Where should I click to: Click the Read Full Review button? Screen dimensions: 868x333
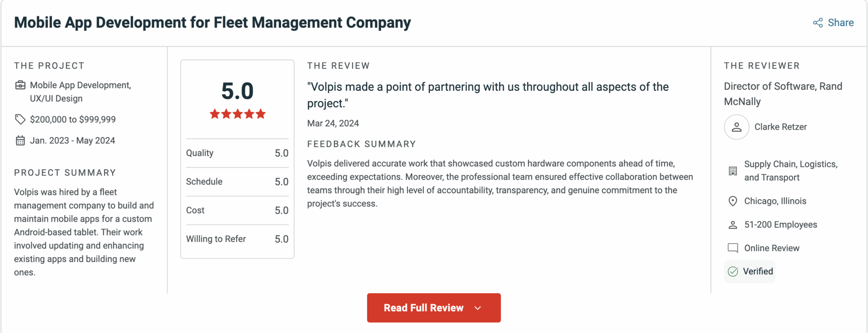click(x=424, y=308)
